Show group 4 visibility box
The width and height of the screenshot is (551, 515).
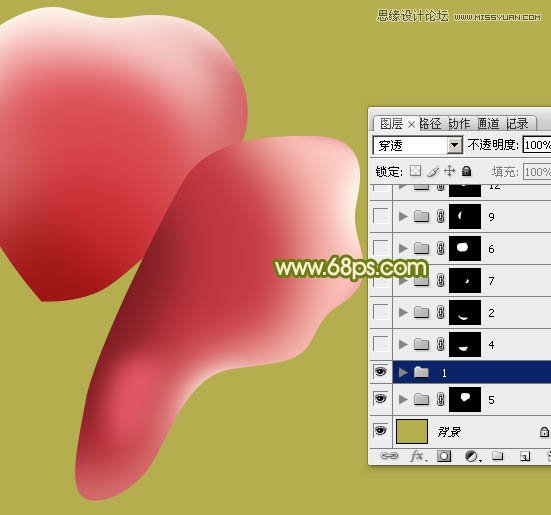381,344
